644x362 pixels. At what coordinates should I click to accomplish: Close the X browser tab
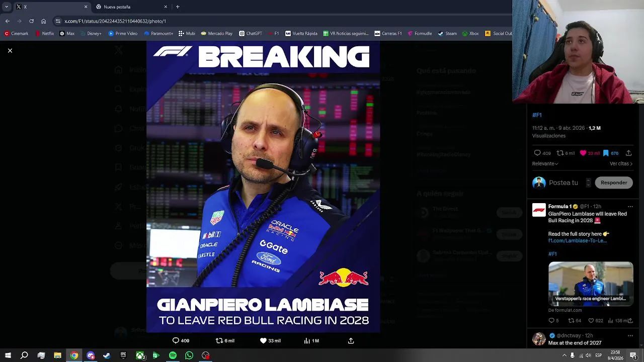click(x=86, y=7)
